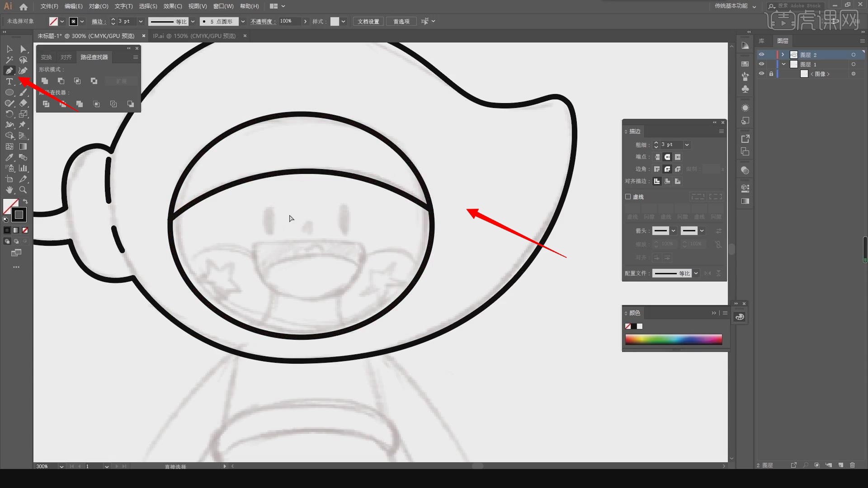Select the Scale tool
The height and width of the screenshot is (488, 868).
coord(24,114)
